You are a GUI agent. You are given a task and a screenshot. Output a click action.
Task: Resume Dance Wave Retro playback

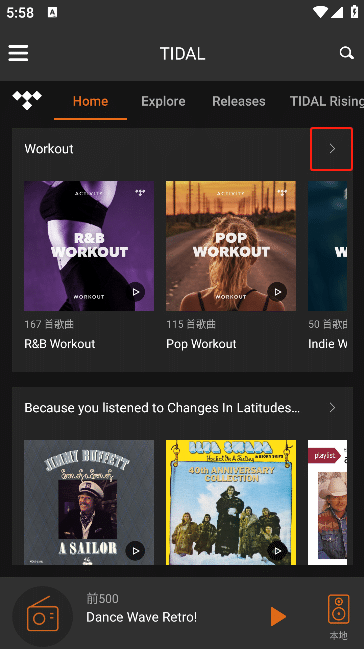point(278,617)
